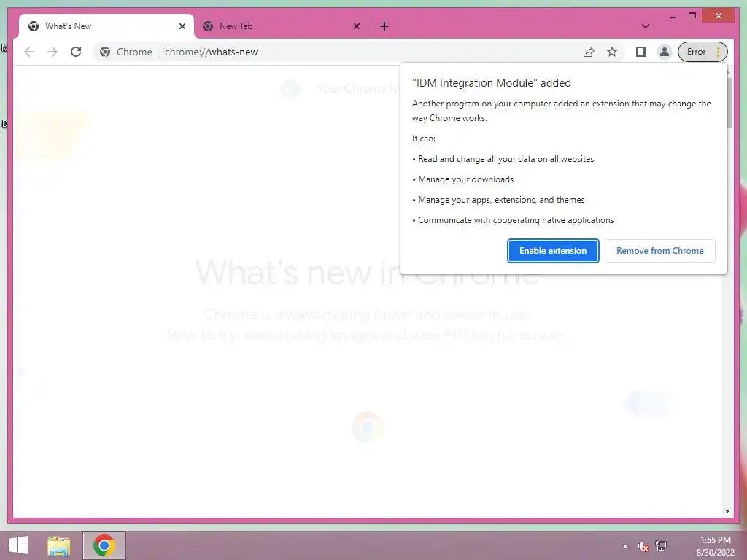Click "IDM Integration Module" added title text
This screenshot has width=747, height=560.
click(x=491, y=83)
